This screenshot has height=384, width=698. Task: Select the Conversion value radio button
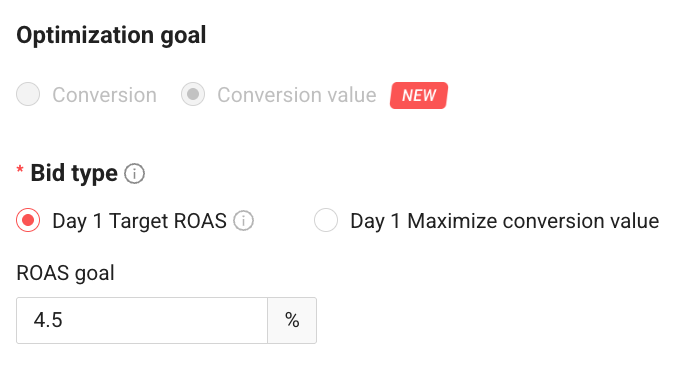click(193, 94)
